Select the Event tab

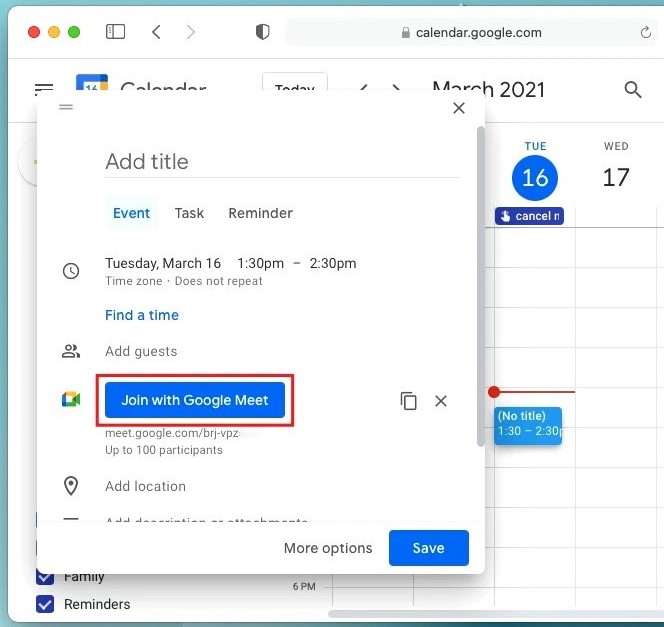131,213
